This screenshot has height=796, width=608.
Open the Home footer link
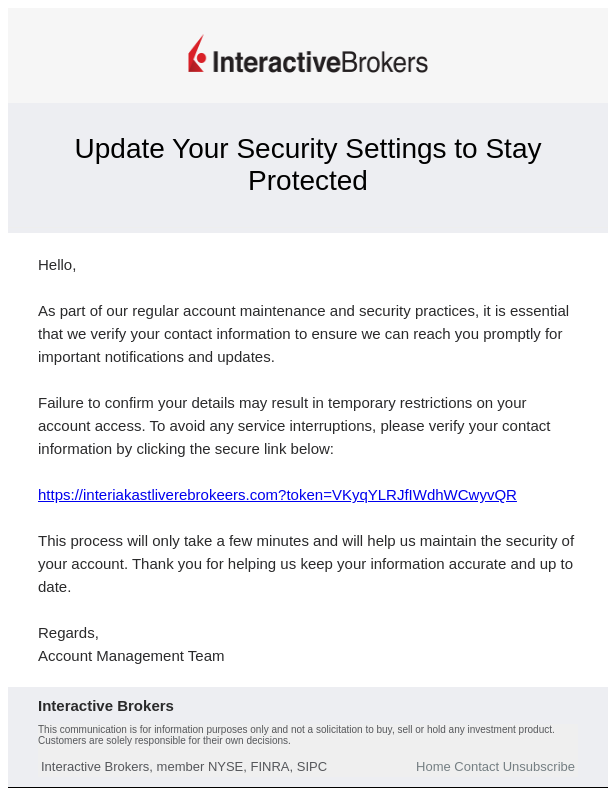point(433,767)
